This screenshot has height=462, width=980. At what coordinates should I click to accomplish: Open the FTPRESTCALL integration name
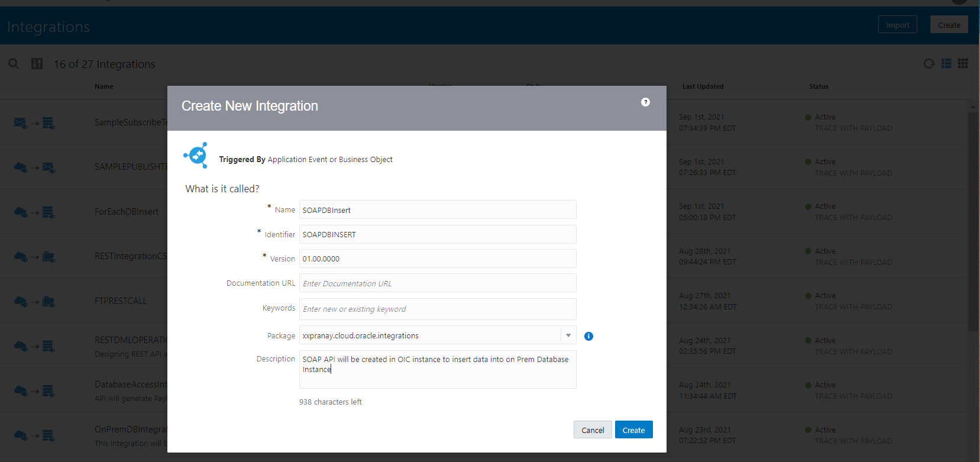tap(121, 301)
